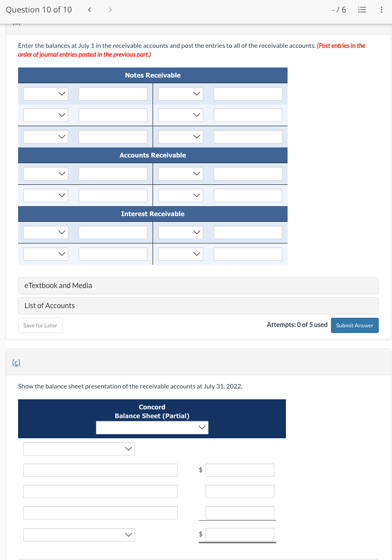Open the second-row Notes Receivable credit dropdown
The width and height of the screenshot is (392, 560).
pyautogui.click(x=180, y=115)
